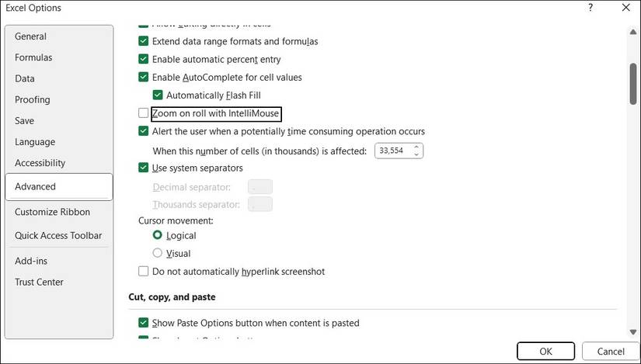The width and height of the screenshot is (641, 364).
Task: Open the Formulas options category
Action: click(33, 57)
